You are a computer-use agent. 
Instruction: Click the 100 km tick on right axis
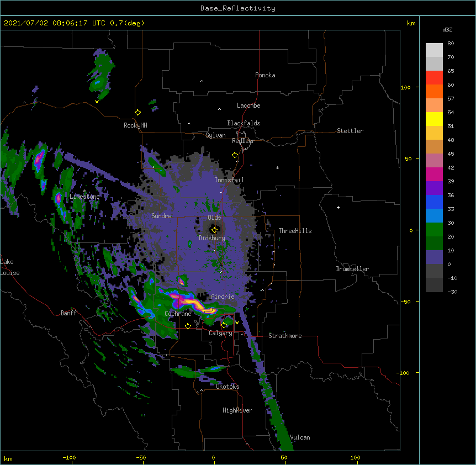(405, 87)
